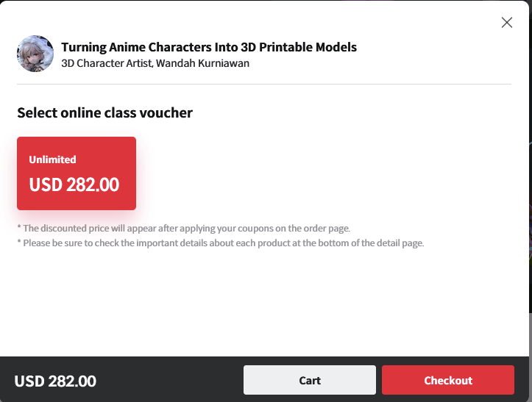Add the class to Cart

click(x=310, y=380)
